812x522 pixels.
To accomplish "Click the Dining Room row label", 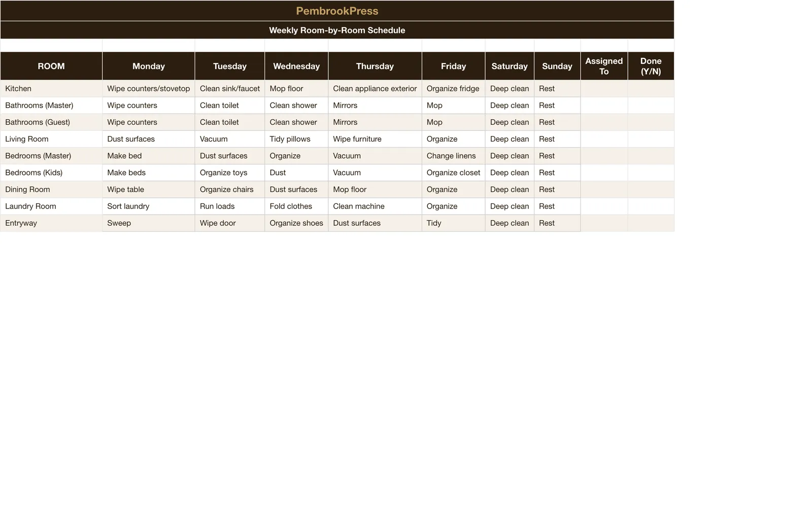I will (51, 189).
